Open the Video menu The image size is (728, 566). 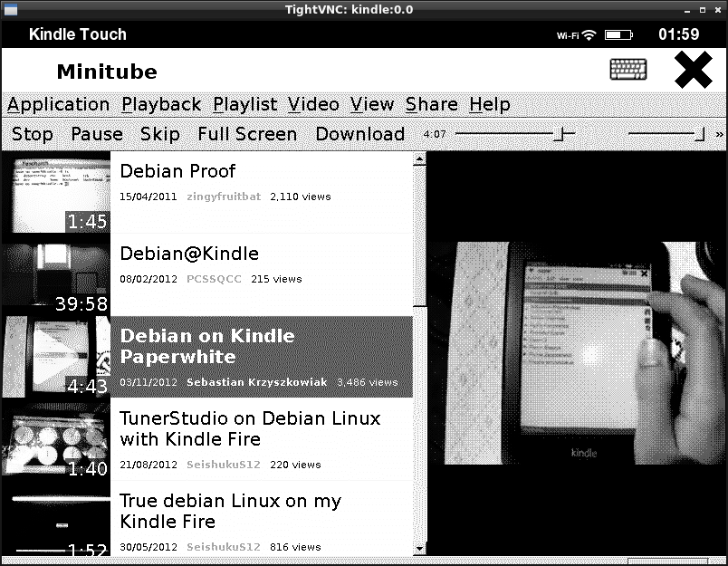[313, 104]
